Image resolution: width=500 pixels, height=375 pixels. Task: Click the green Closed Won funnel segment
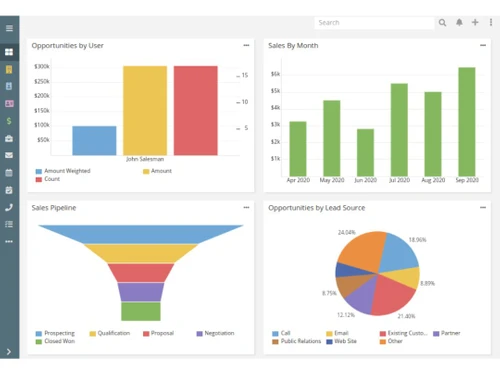[141, 311]
